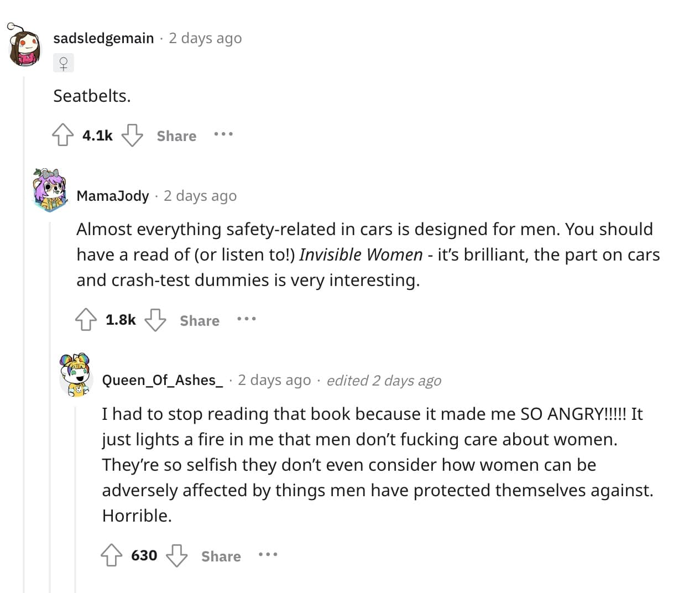Click the downvote arrow on the Seatbelts comment
This screenshot has height=593, width=700.
click(x=132, y=134)
